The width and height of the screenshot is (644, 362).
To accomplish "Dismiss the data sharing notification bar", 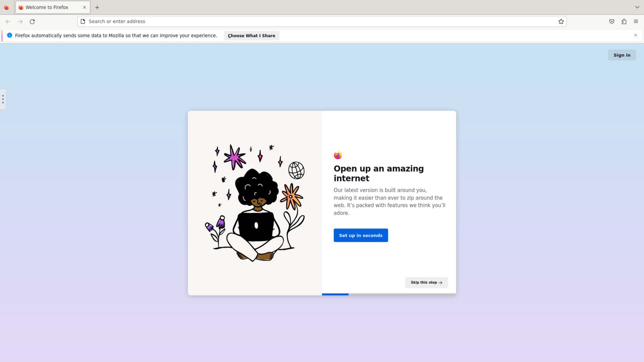I will click(636, 35).
